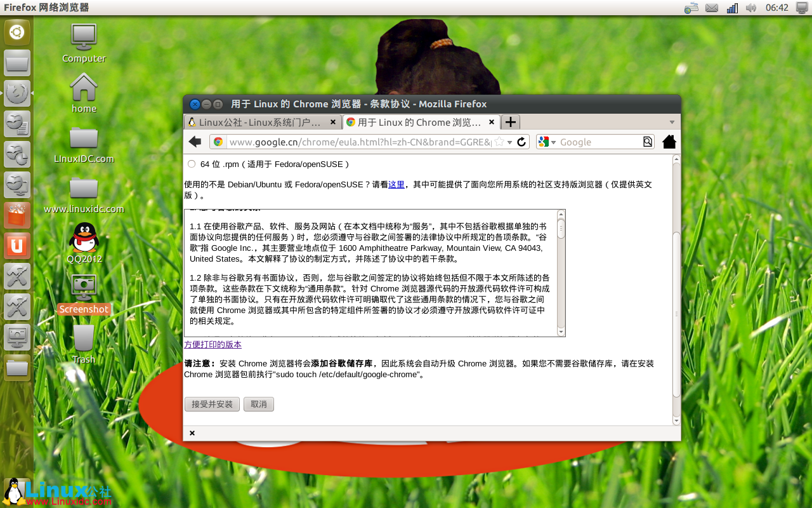812x508 pixels.
Task: Open the session power menu icon
Action: pyautogui.click(x=802, y=8)
